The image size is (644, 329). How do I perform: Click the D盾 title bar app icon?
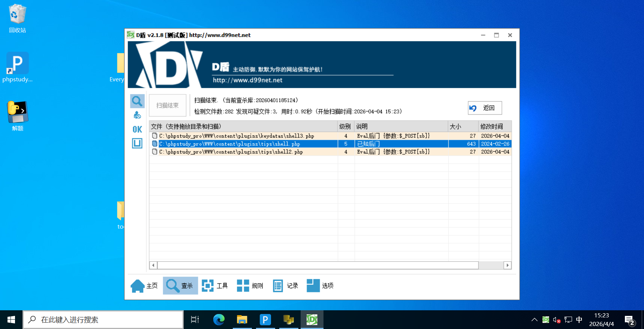tap(130, 35)
